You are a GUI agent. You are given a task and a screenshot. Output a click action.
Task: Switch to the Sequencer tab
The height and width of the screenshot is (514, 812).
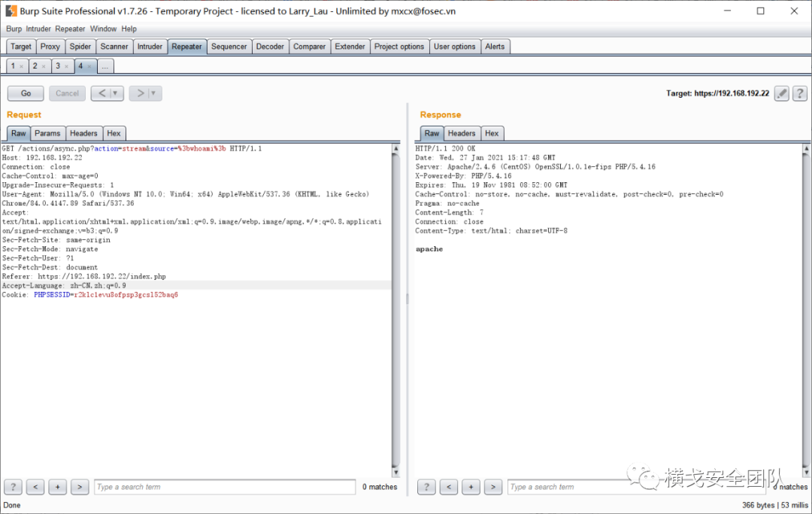tap(229, 47)
